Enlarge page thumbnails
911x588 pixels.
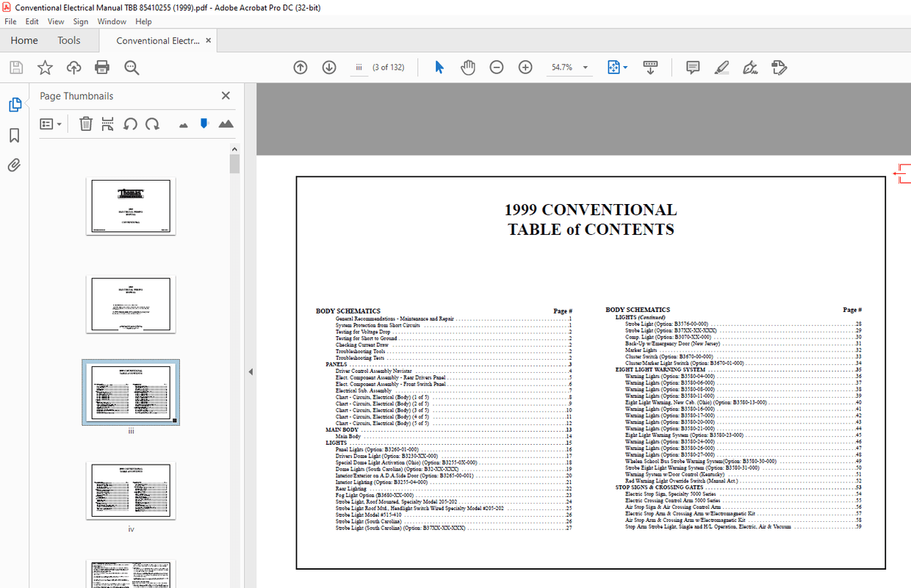[226, 123]
